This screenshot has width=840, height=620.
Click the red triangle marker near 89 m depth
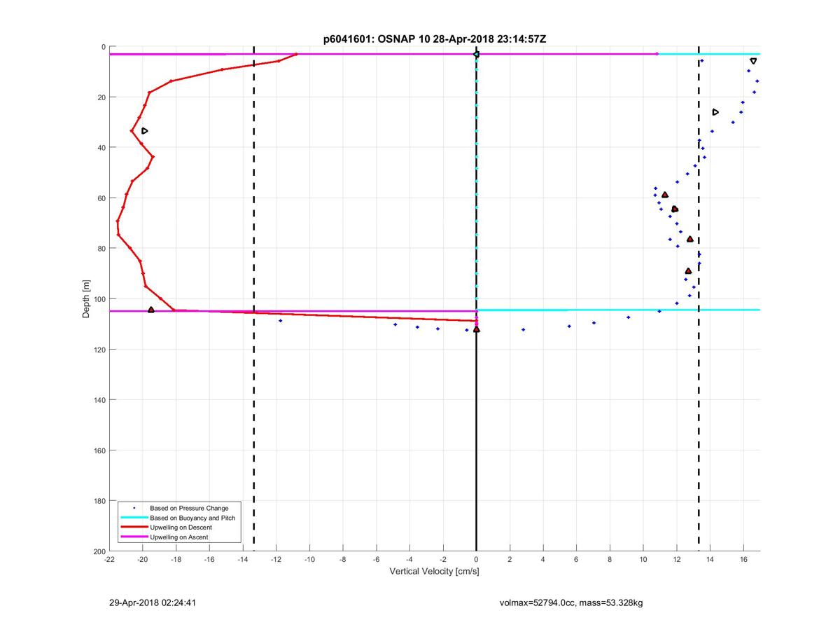click(x=688, y=270)
